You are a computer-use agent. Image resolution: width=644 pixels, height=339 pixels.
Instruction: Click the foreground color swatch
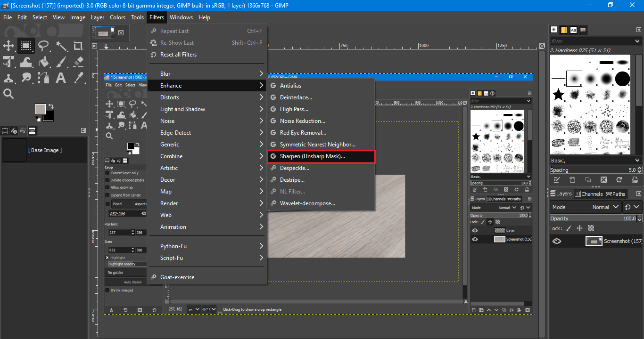tap(41, 110)
